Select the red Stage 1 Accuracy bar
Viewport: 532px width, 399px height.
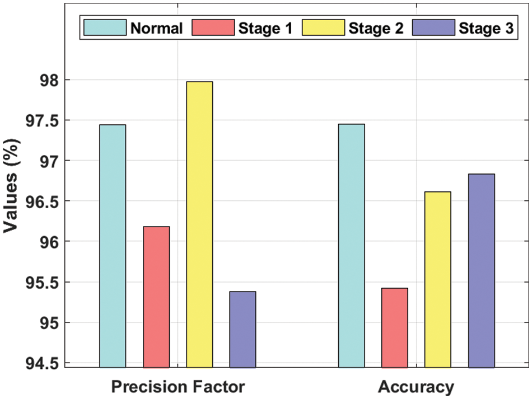coord(395,328)
